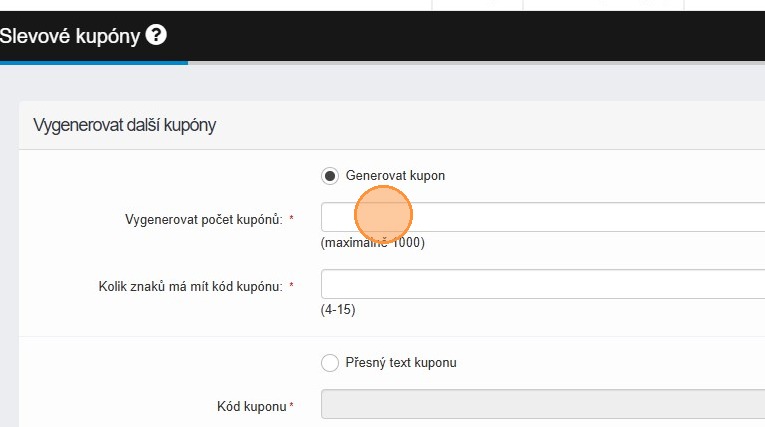Click the Kolik znaků má mít kód kupónu label
This screenshot has height=427, width=765.
(183, 286)
